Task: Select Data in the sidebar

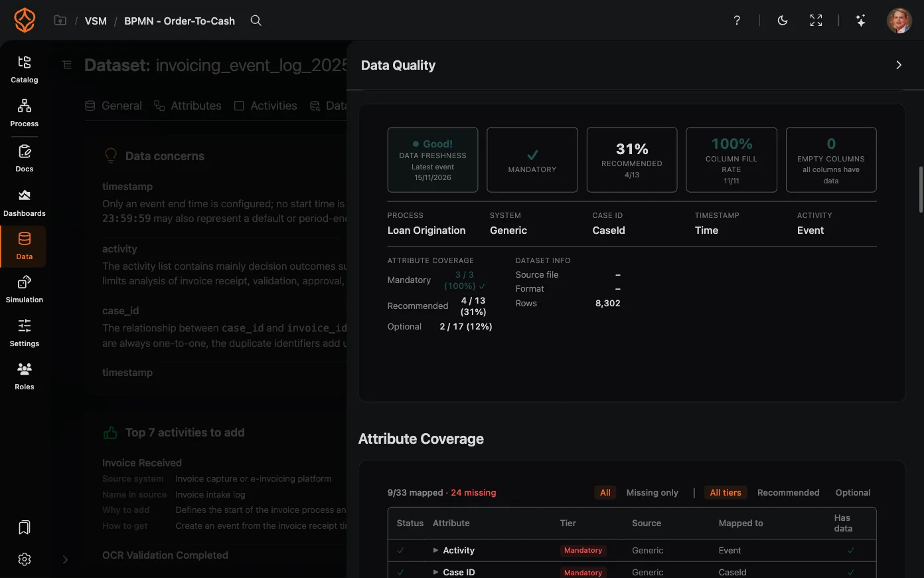Action: pos(25,246)
